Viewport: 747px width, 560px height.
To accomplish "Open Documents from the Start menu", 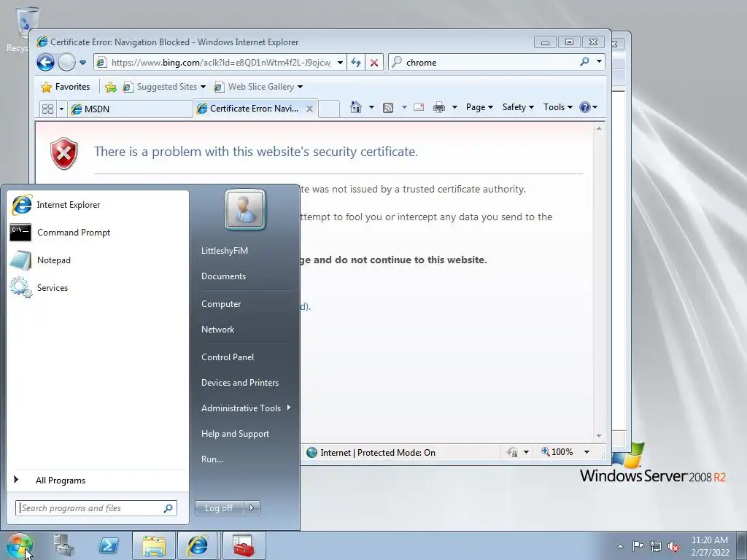I will [245, 276].
